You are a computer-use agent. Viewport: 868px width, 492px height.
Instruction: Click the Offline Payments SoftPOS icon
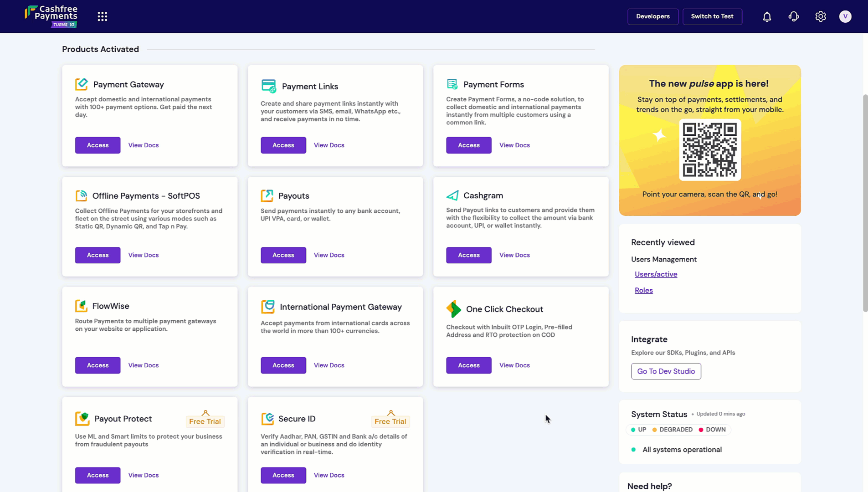(x=81, y=196)
